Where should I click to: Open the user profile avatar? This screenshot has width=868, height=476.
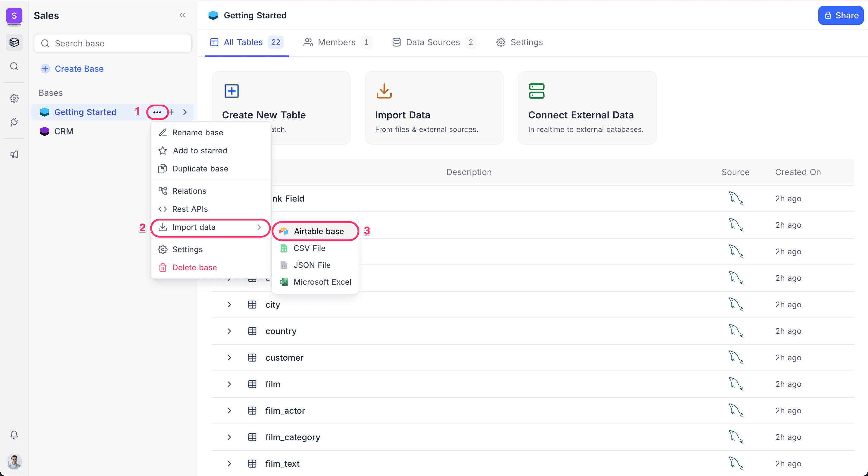tap(14, 461)
